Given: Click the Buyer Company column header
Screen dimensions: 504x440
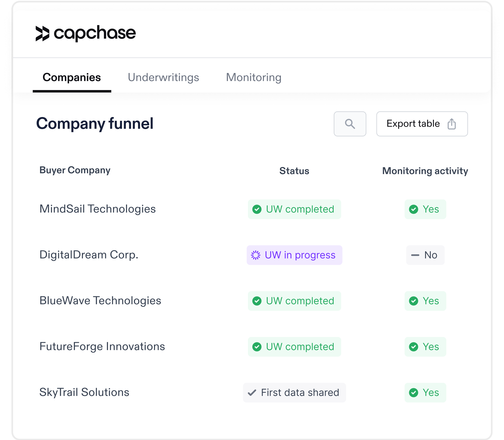Looking at the screenshot, I should pyautogui.click(x=75, y=170).
